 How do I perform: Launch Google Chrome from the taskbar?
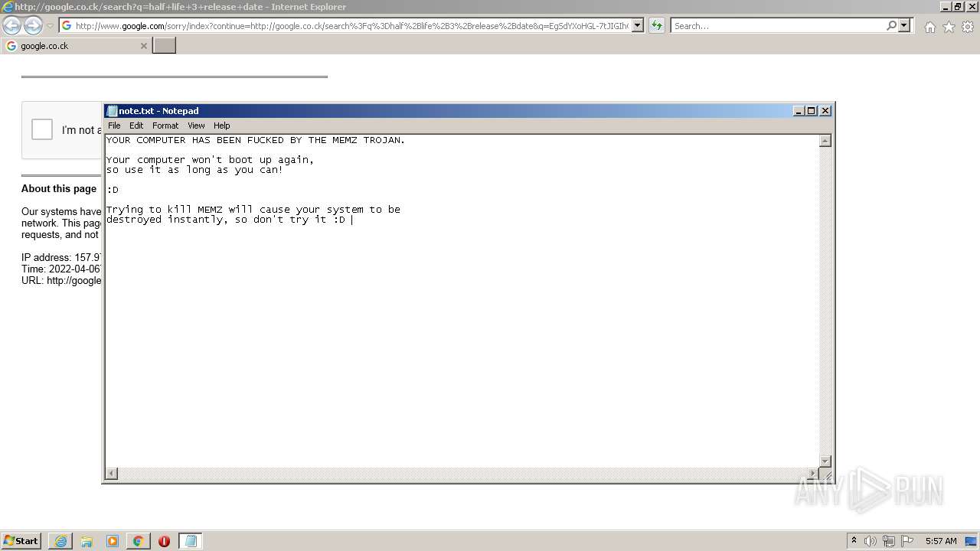coord(139,541)
